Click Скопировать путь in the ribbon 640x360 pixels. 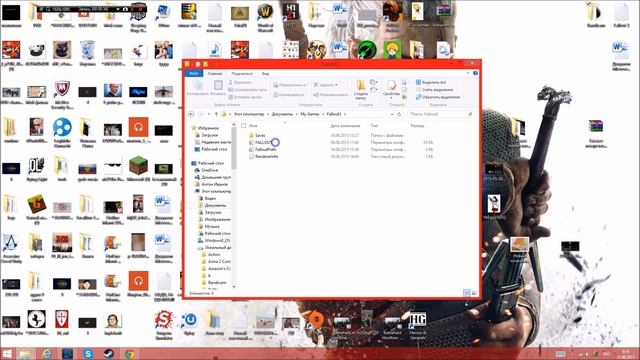point(247,90)
